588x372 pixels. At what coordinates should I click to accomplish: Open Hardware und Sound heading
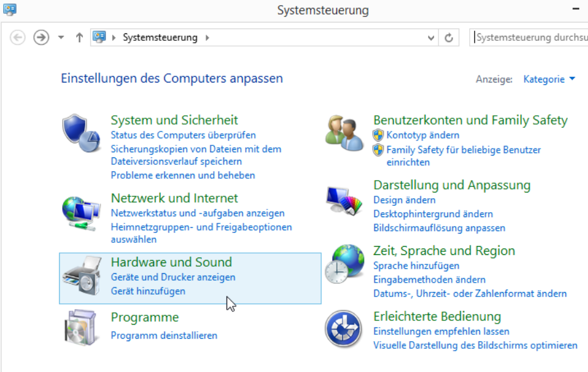pos(172,262)
